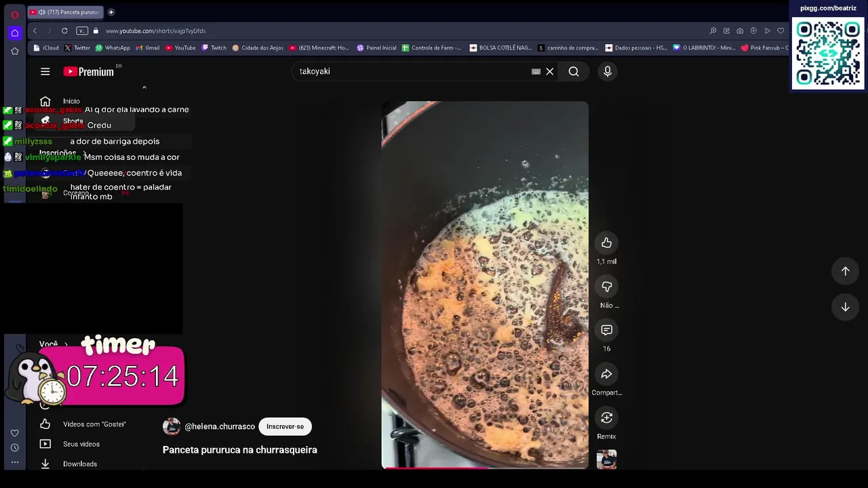868x488 pixels.
Task: Open the Painel Inicial bookmark
Action: 376,48
